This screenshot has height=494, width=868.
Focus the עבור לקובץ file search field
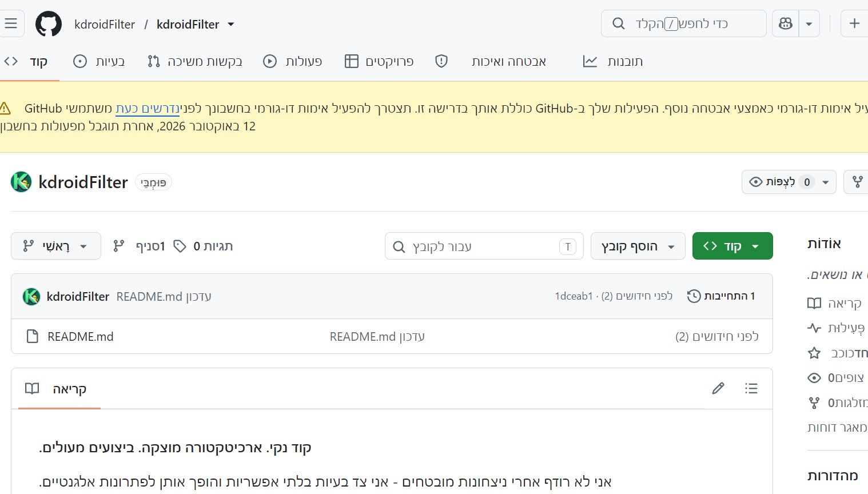pos(484,246)
